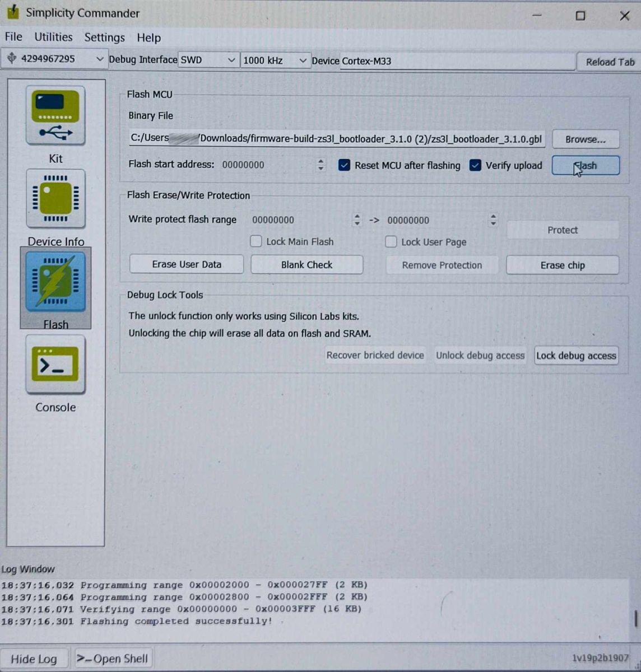Image resolution: width=641 pixels, height=672 pixels.
Task: Minimize the Simplicity Commander window
Action: tap(537, 16)
